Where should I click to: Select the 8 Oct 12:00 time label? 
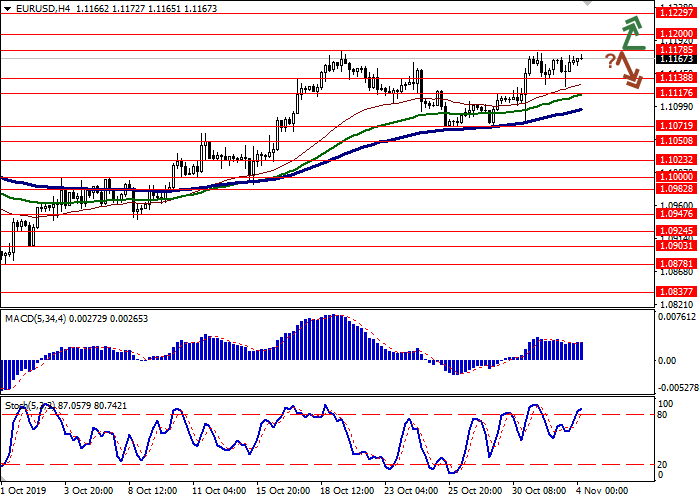152,492
